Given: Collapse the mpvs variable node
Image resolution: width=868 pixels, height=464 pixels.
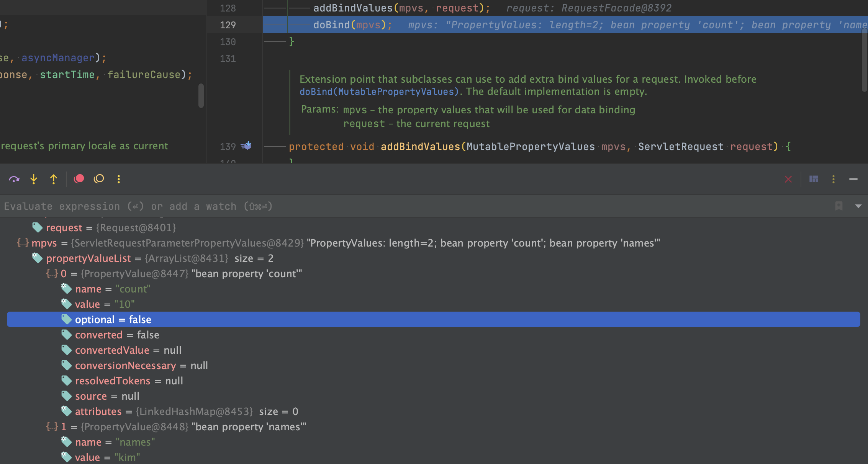Looking at the screenshot, I should 23,243.
